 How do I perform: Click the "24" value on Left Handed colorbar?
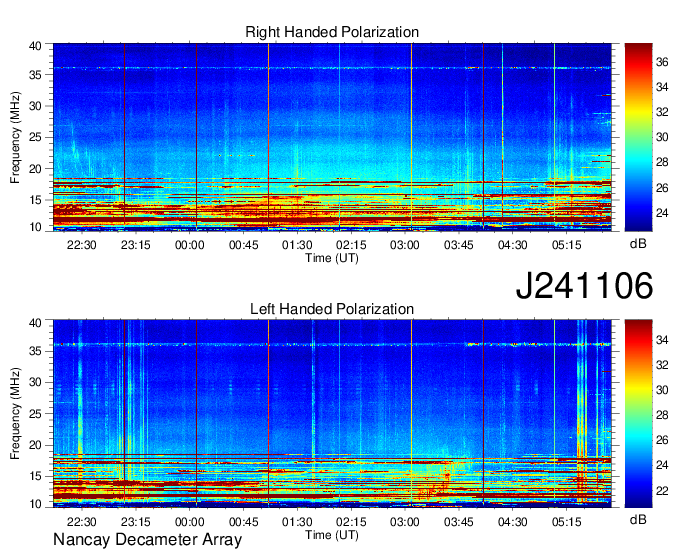(x=662, y=465)
